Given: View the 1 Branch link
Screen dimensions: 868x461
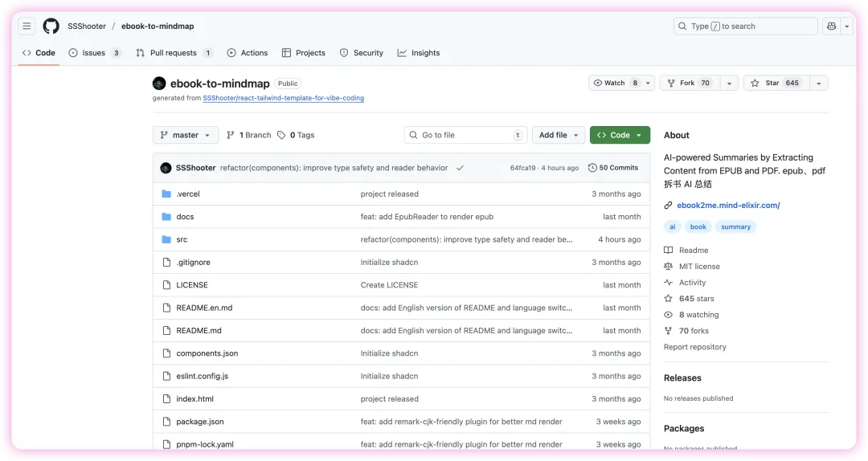Looking at the screenshot, I should tap(249, 135).
